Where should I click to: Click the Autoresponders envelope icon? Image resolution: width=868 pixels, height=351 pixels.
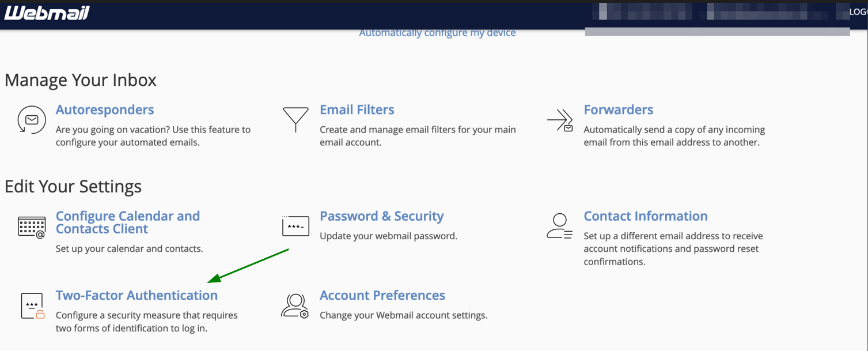[x=32, y=120]
